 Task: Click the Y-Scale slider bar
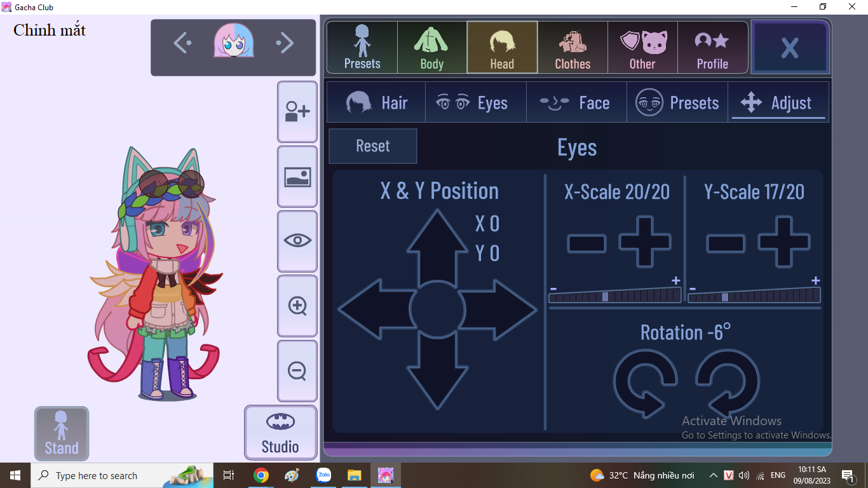click(754, 296)
